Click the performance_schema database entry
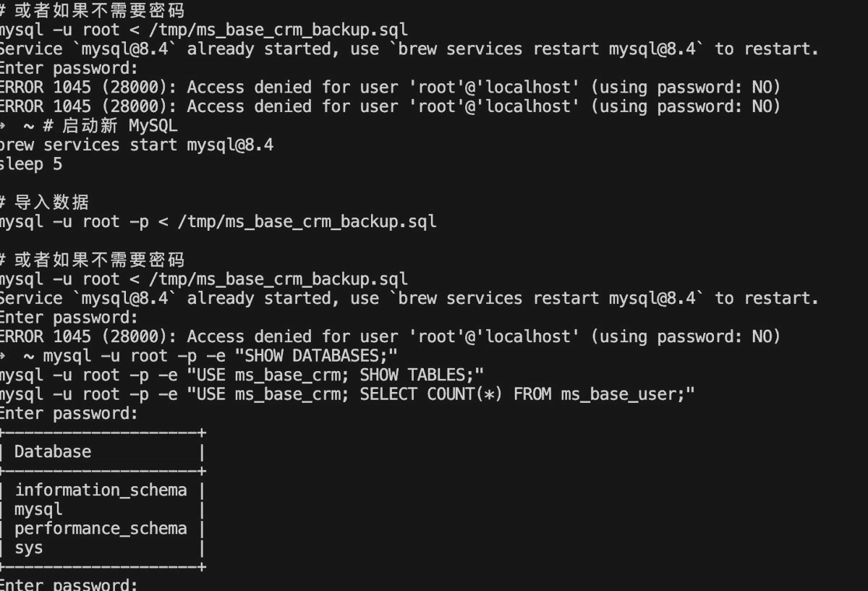Screen dimensions: 868x591 coord(101,529)
